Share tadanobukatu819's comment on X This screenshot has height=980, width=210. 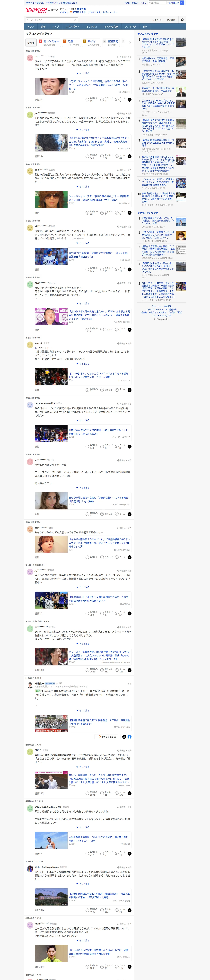pyautogui.click(x=130, y=447)
